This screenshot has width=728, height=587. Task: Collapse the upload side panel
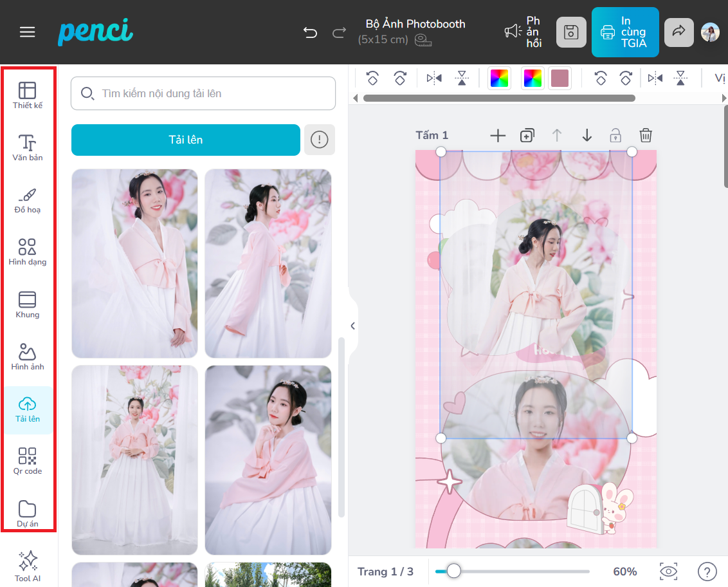[352, 326]
